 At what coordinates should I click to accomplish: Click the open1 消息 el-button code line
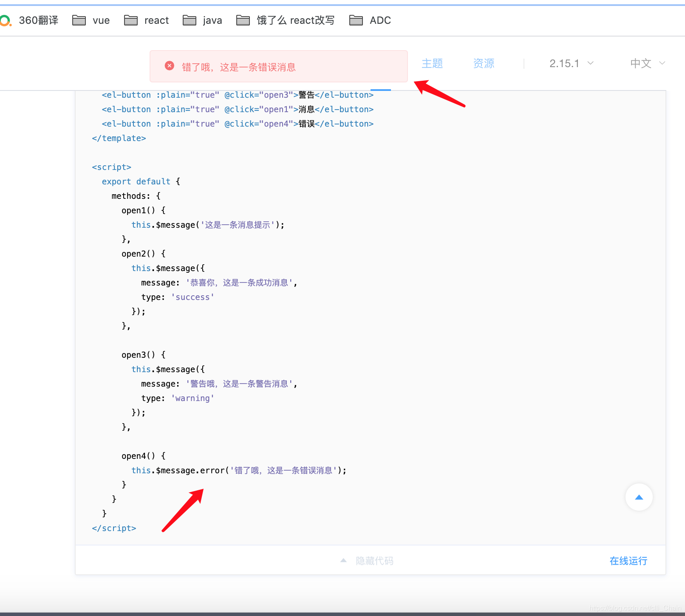pos(238,110)
